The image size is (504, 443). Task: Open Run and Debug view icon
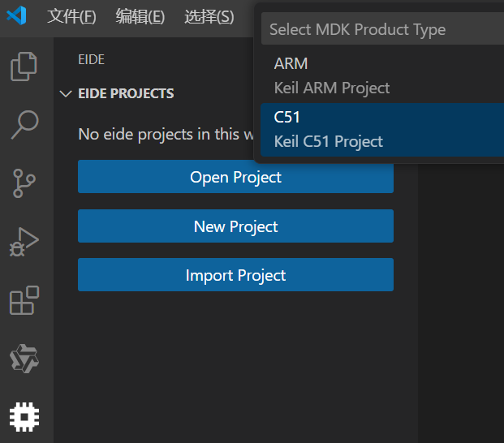24,242
